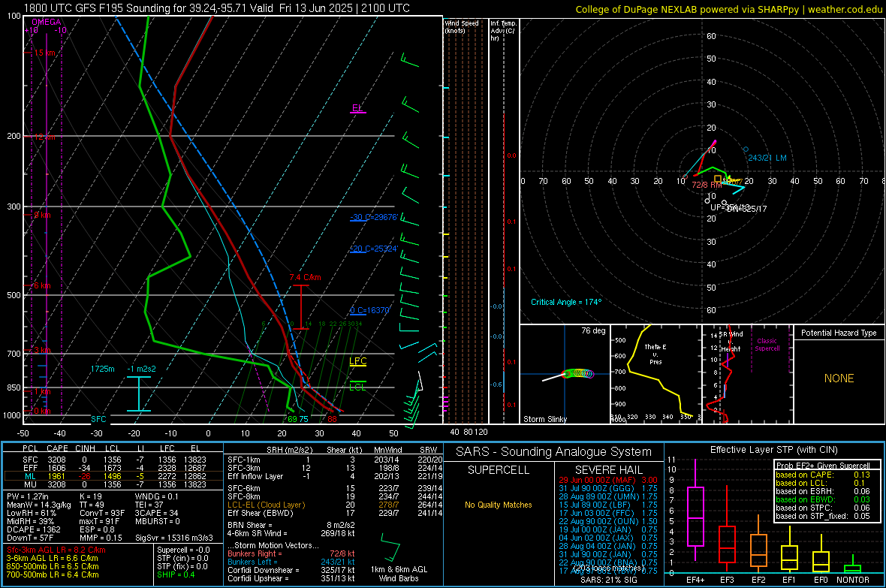This screenshot has height=588, width=886.
Task: Click the SR Wind v. Height plot label
Action: [731, 342]
